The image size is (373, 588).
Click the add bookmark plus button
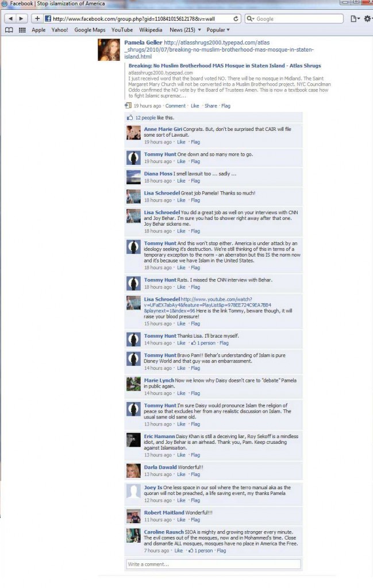pyautogui.click(x=37, y=18)
